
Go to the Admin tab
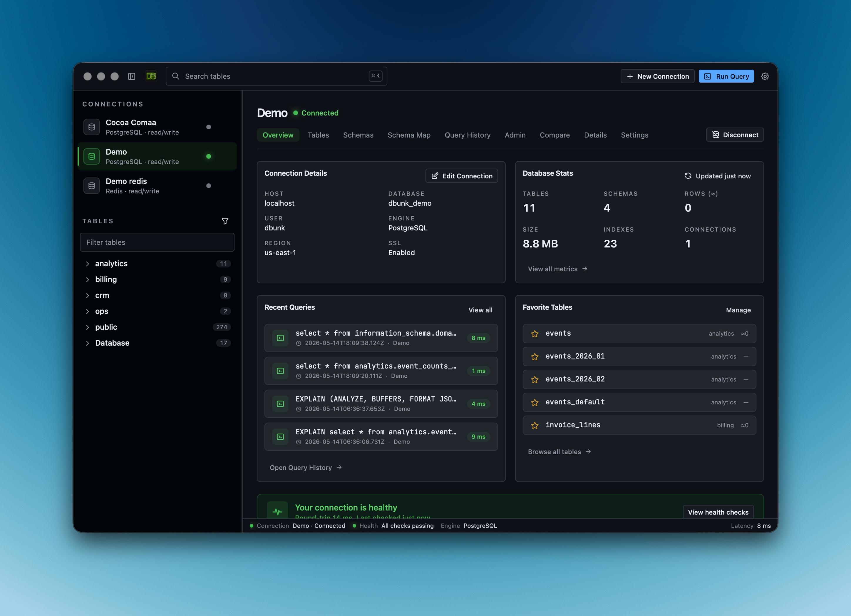pos(515,135)
